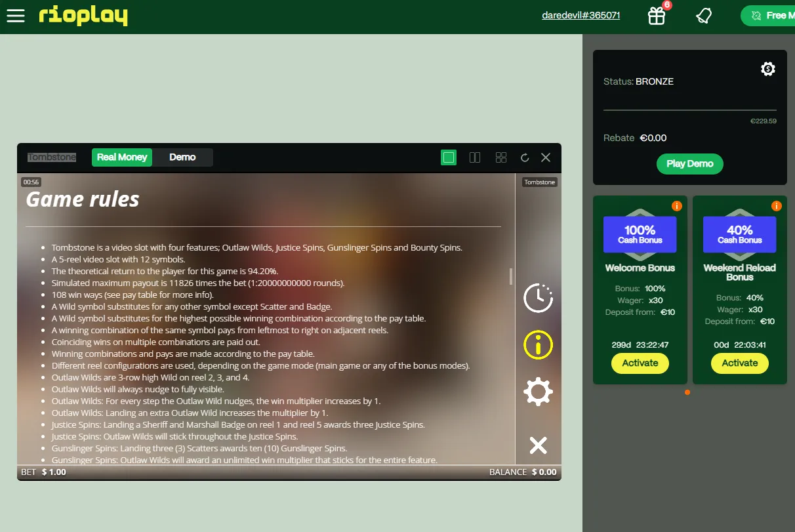The image size is (795, 532).
Task: Close the Tombstone game window
Action: [546, 157]
